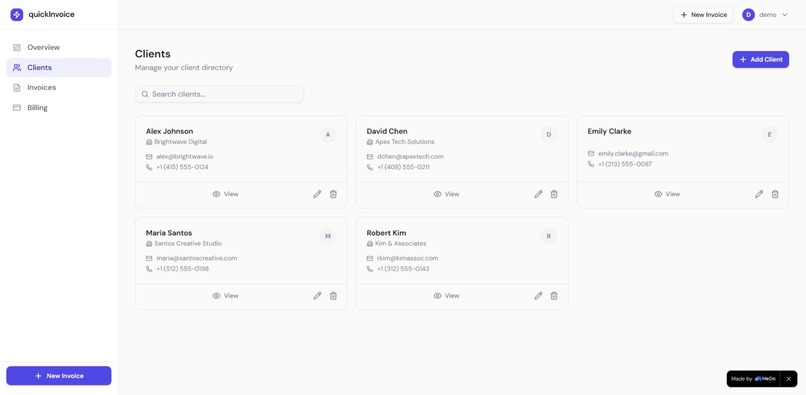Click the Alex Johnson name heading
806x395 pixels.
(x=170, y=131)
